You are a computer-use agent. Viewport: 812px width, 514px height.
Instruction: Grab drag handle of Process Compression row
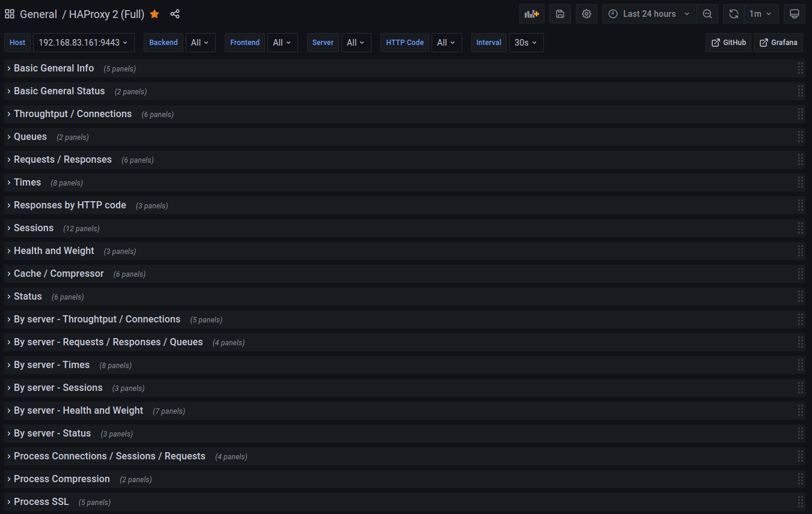[x=801, y=479]
